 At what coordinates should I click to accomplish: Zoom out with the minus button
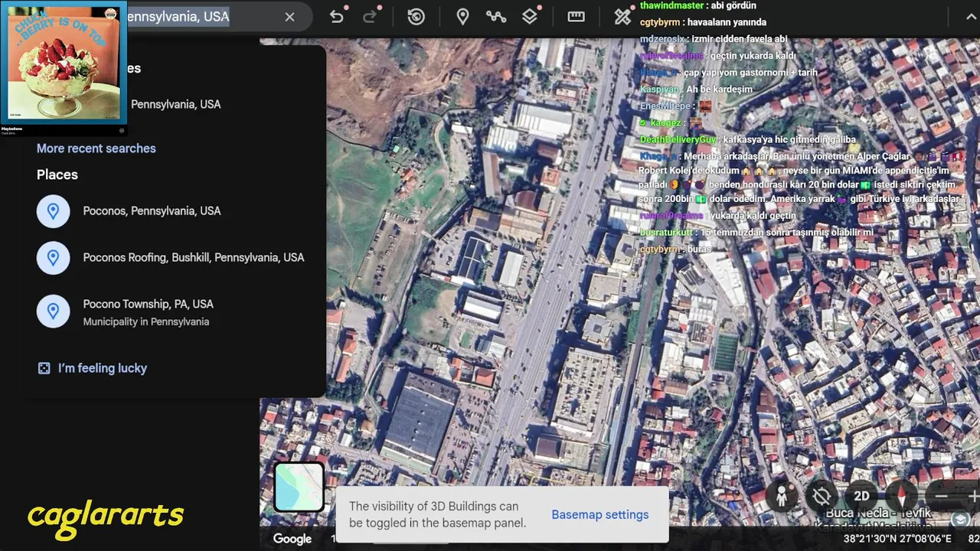(942, 496)
